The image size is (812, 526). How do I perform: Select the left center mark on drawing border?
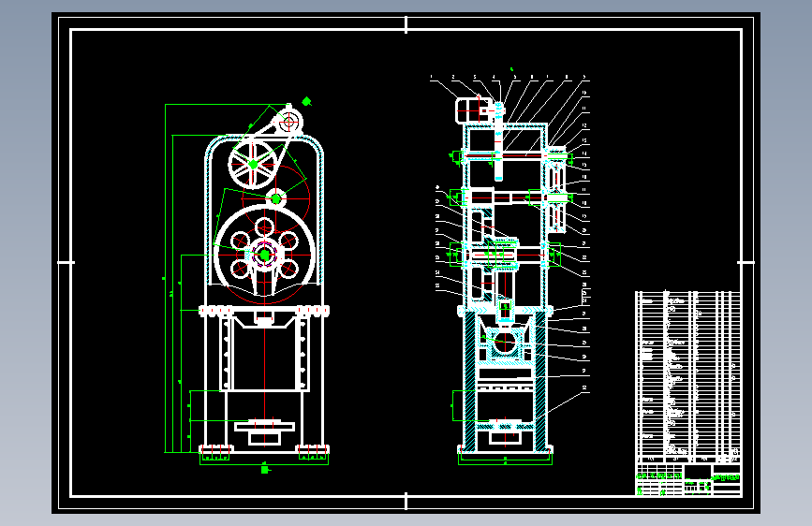[x=66, y=262]
